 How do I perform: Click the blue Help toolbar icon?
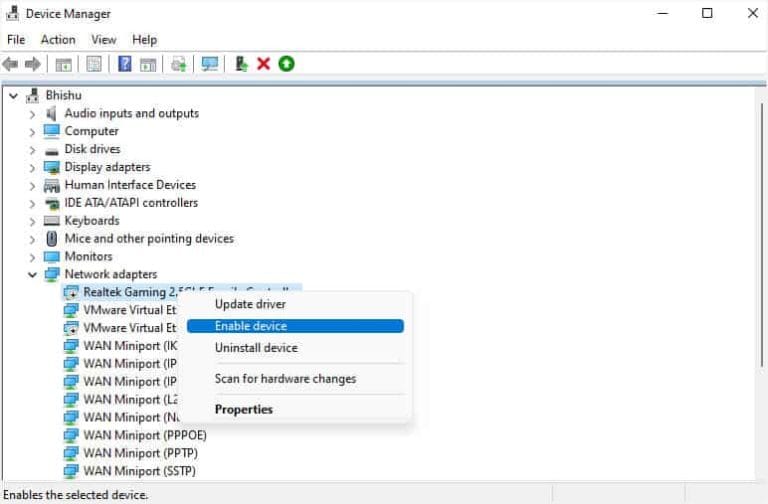(125, 64)
